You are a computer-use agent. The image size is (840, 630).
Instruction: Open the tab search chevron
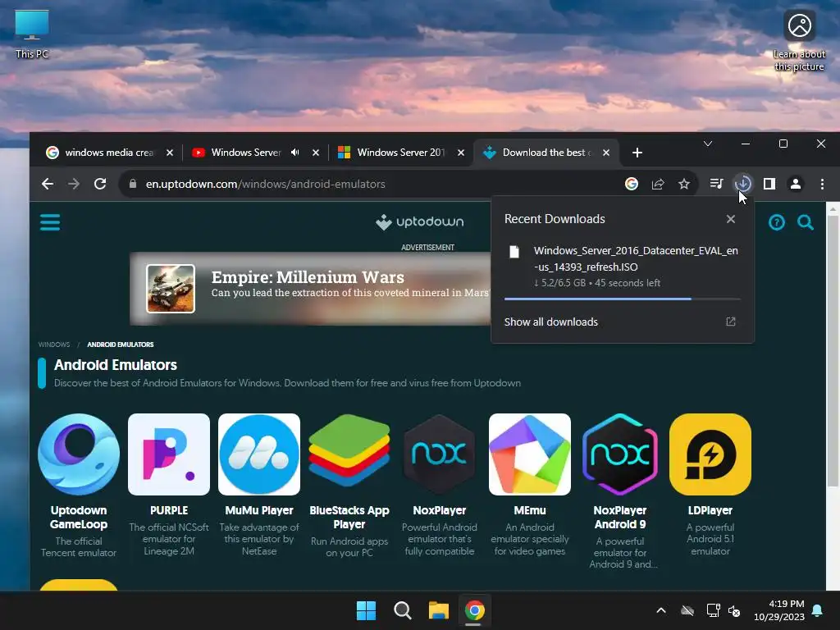click(x=708, y=144)
